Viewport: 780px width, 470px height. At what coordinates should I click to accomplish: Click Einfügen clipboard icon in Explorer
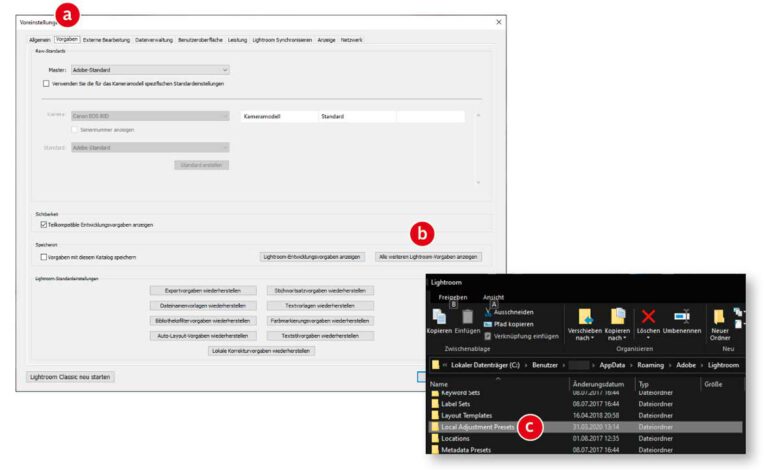pyautogui.click(x=467, y=316)
